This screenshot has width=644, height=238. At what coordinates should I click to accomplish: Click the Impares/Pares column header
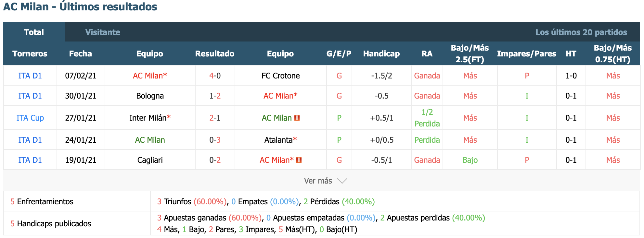(x=527, y=54)
